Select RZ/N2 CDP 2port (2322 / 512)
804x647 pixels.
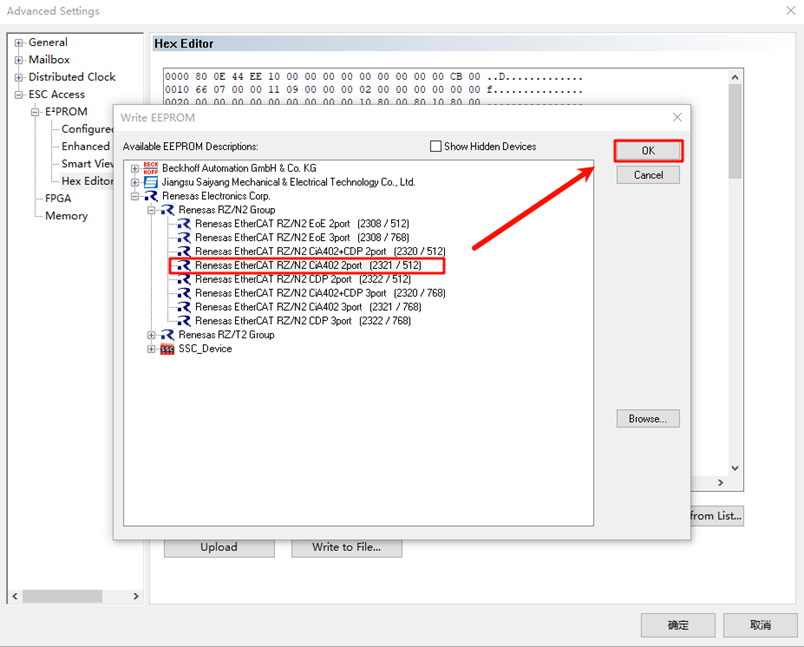coord(303,279)
